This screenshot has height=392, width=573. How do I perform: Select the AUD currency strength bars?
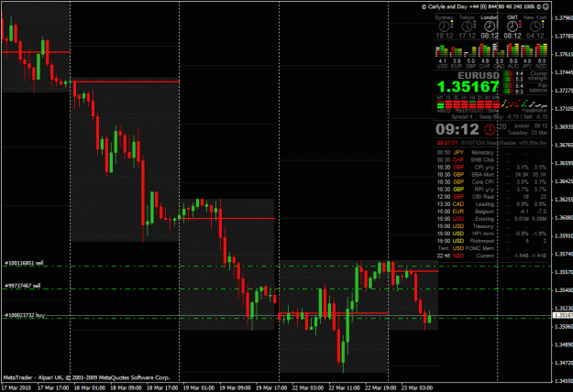tap(513, 51)
